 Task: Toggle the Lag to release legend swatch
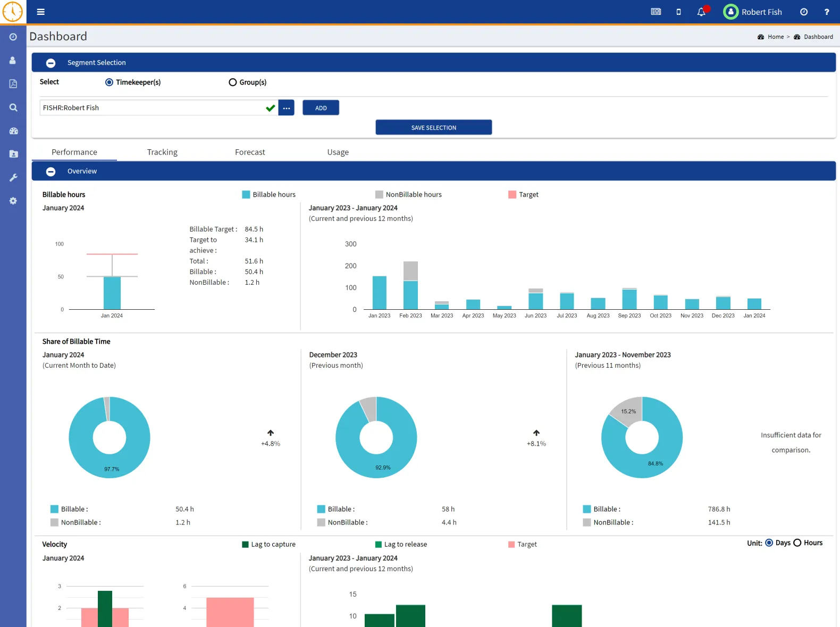pyautogui.click(x=379, y=544)
